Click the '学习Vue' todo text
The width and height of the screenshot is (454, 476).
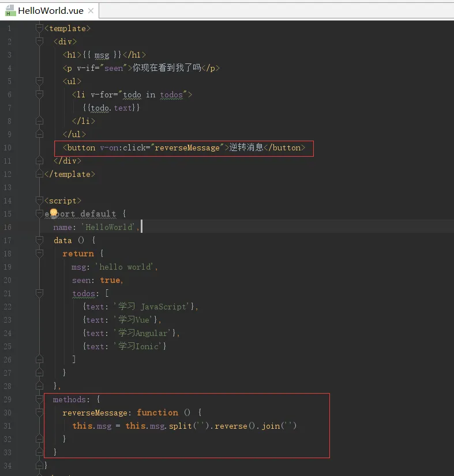[134, 320]
